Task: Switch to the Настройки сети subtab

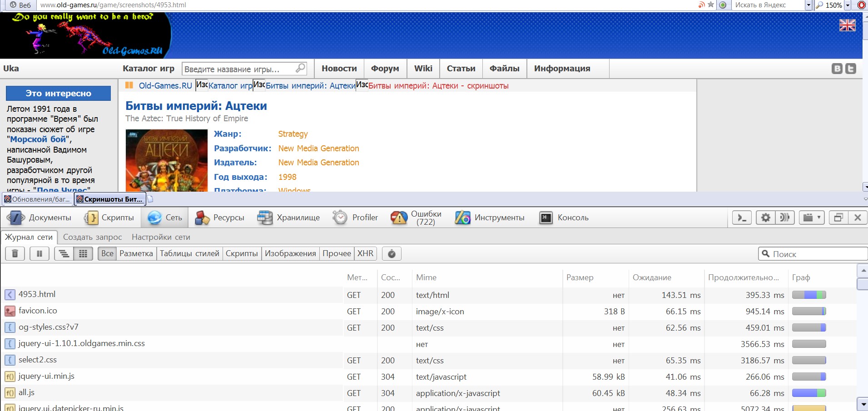Action: pyautogui.click(x=161, y=237)
